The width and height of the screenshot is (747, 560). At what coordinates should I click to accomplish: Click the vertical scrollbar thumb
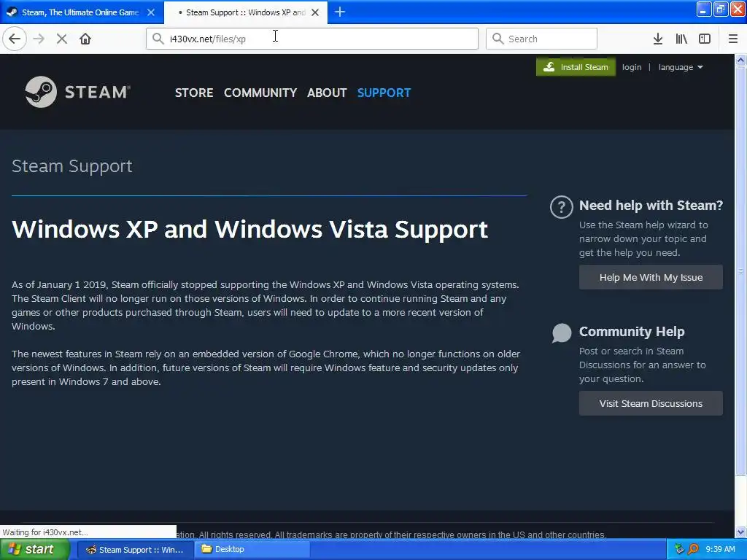tap(741, 271)
